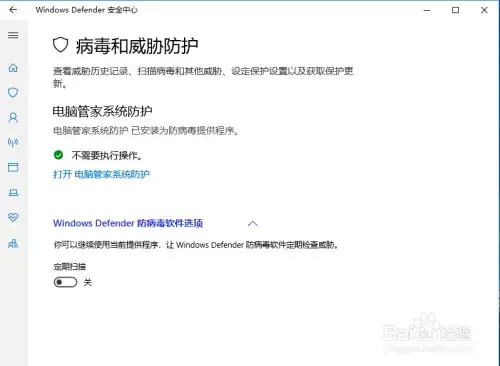The width and height of the screenshot is (500, 366).
Task: Close the Windows Defender window
Action: tap(484, 10)
